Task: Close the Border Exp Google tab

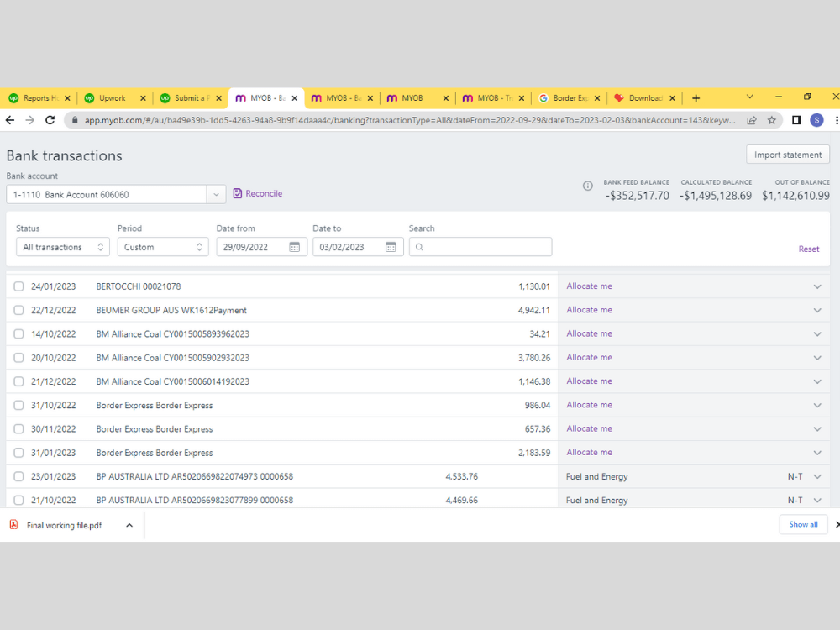Action: click(x=597, y=98)
